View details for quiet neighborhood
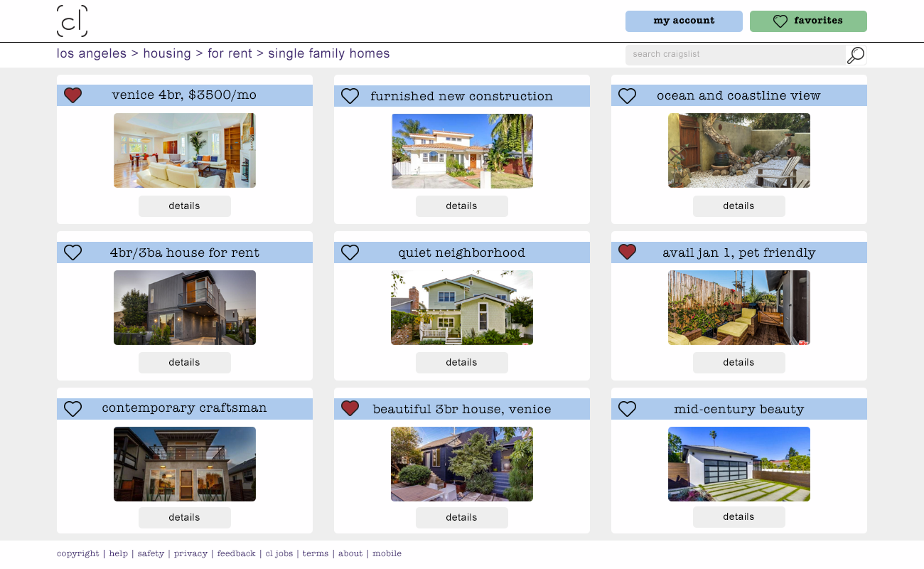The image size is (924, 569). [462, 363]
